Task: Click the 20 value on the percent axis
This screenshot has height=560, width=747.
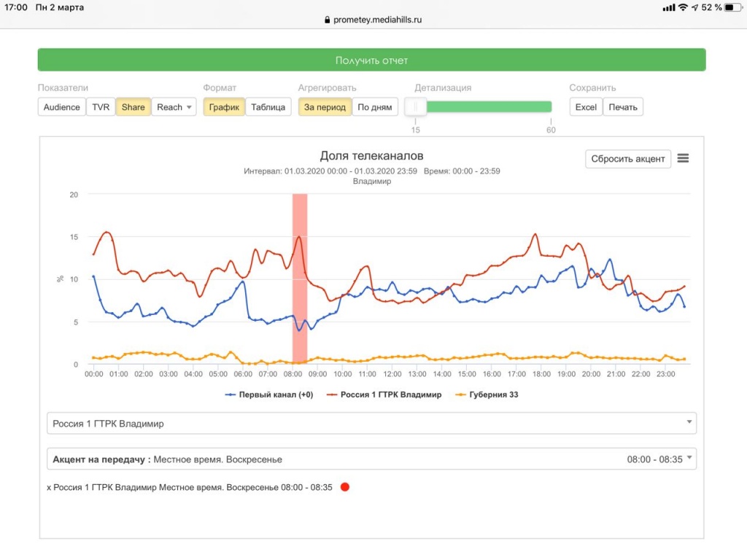Action: pos(74,194)
